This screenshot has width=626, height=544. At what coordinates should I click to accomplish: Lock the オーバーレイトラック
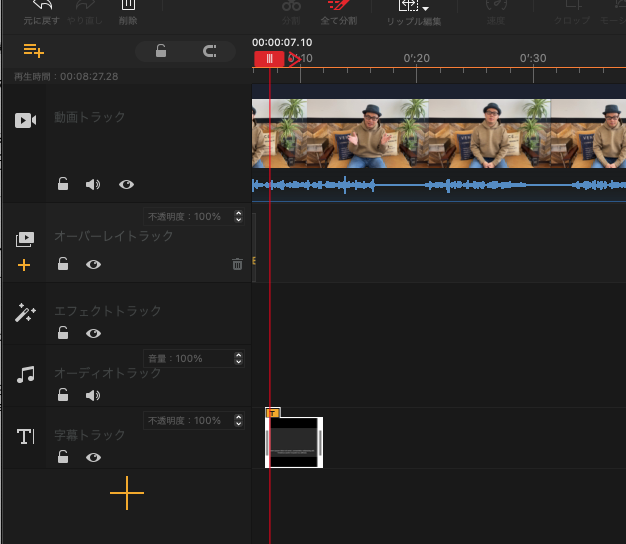(62, 265)
